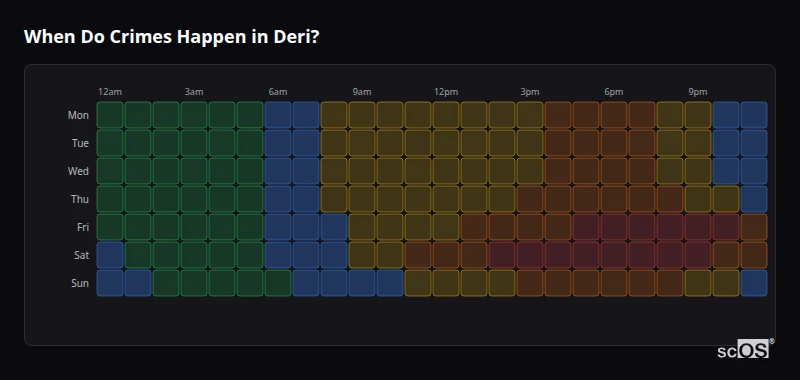Click the 9am column label
Viewport: 800px width, 380px height.
(362, 92)
